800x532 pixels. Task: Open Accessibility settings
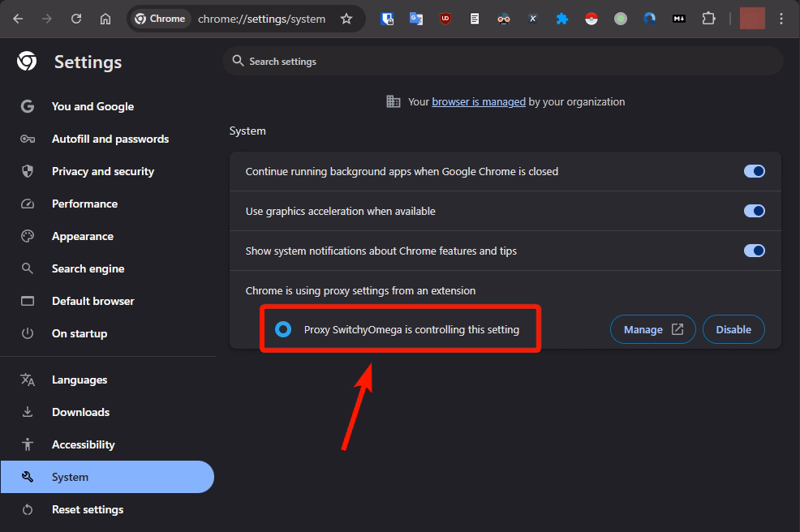(x=107, y=444)
